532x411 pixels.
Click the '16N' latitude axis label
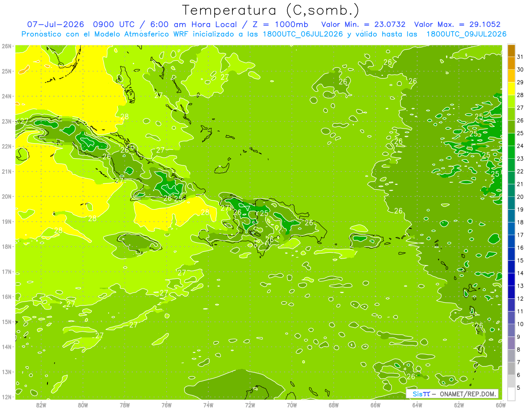(x=6, y=297)
